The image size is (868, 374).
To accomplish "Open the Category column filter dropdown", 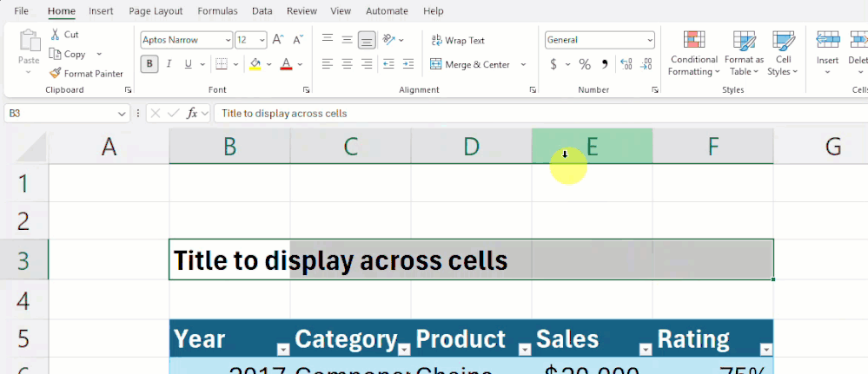I will click(404, 349).
